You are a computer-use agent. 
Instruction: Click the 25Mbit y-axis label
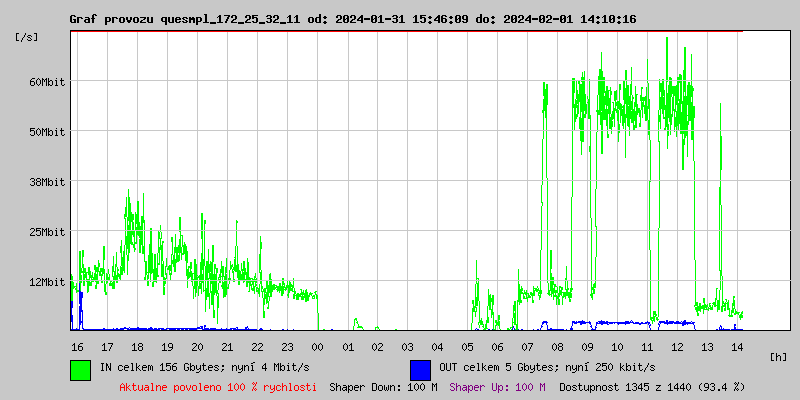[47, 232]
